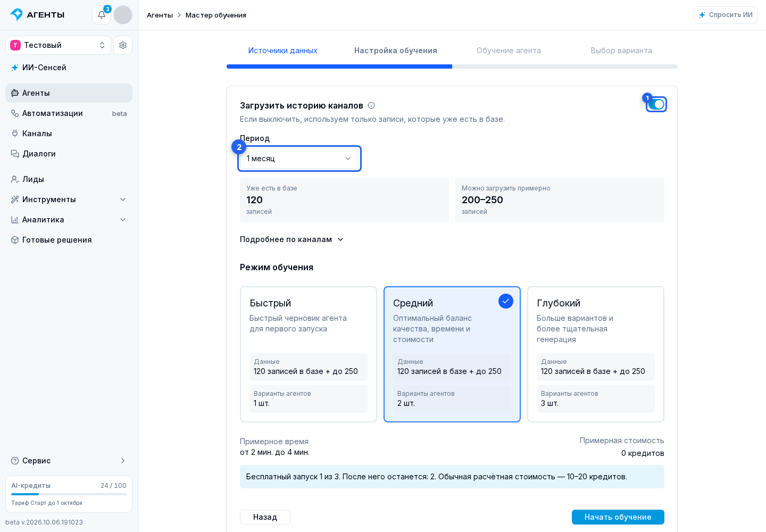Open ИИ-Сенсей in sidebar

[x=69, y=68]
